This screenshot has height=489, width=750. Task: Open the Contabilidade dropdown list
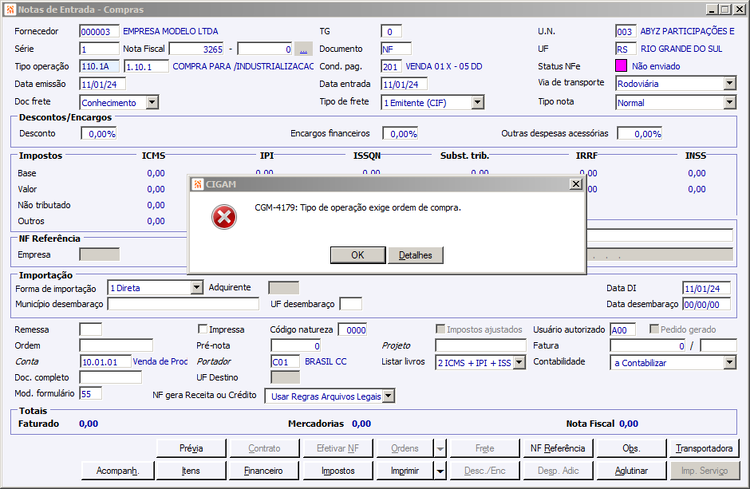click(729, 362)
